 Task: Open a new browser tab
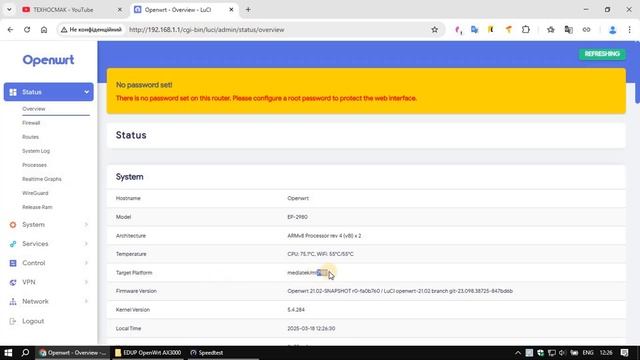point(248,9)
